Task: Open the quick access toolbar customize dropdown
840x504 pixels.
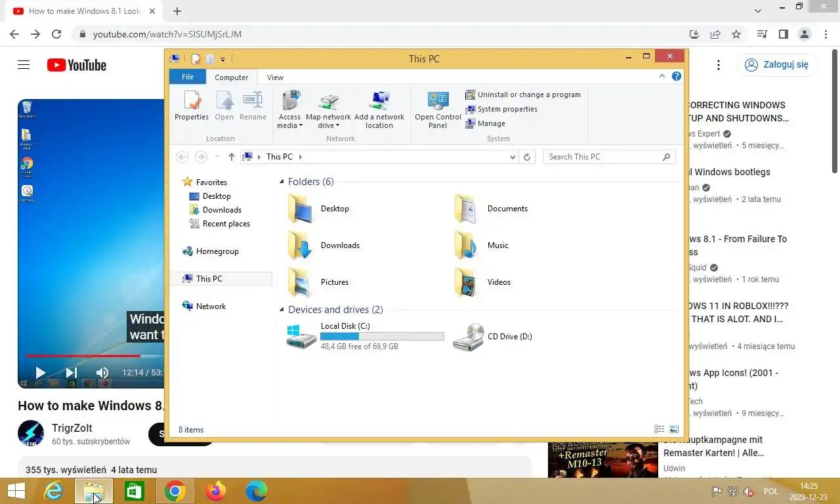Action: (222, 59)
